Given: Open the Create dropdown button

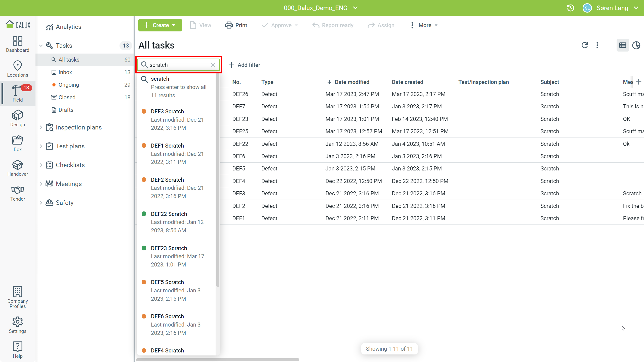Looking at the screenshot, I should 160,25.
